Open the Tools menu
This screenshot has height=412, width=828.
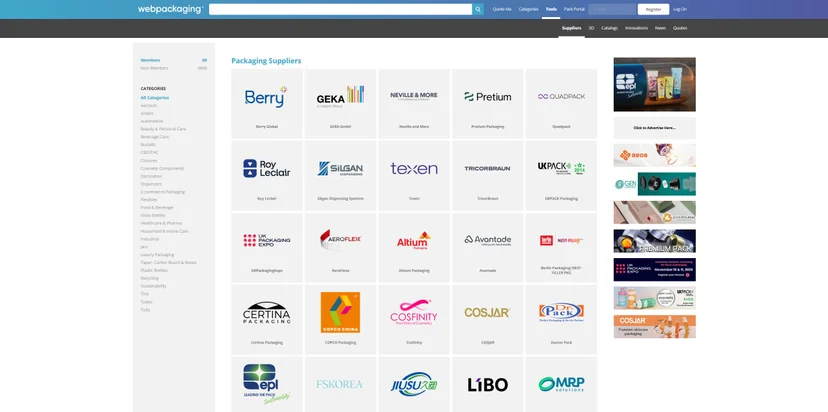[x=551, y=9]
